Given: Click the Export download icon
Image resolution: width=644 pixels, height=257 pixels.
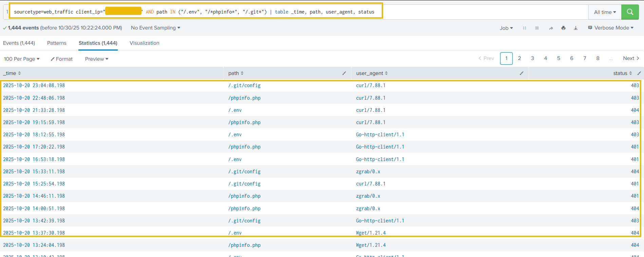Looking at the screenshot, I should click(575, 28).
